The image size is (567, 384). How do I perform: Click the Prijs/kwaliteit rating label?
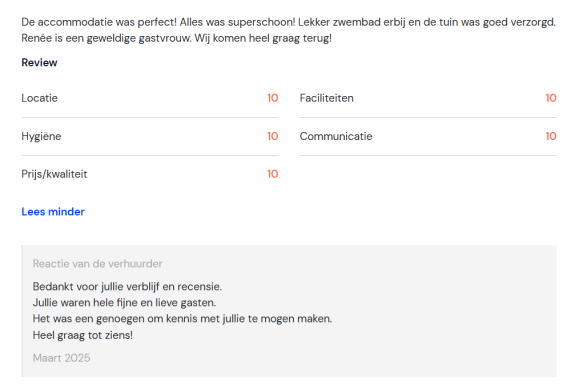click(54, 174)
